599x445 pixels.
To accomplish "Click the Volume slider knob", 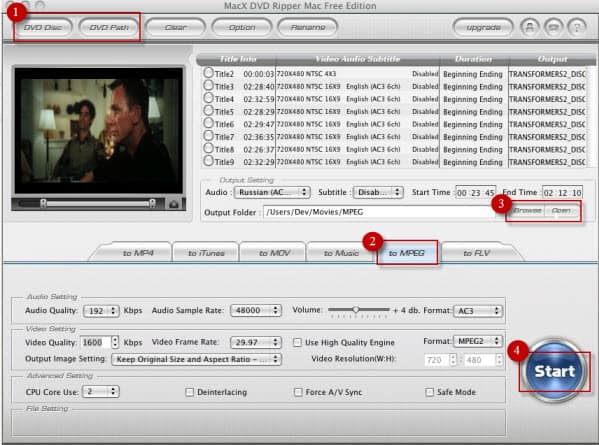I will 356,309.
